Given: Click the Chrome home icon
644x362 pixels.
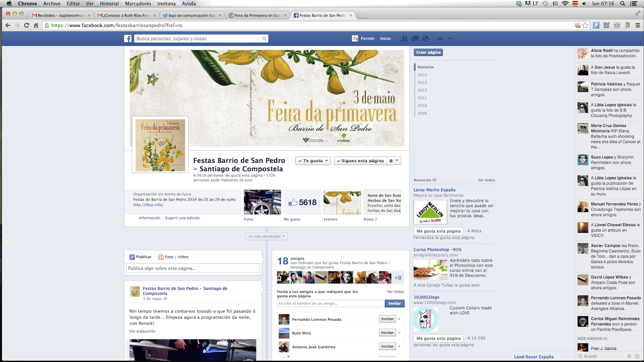Looking at the screenshot, I should [36, 25].
